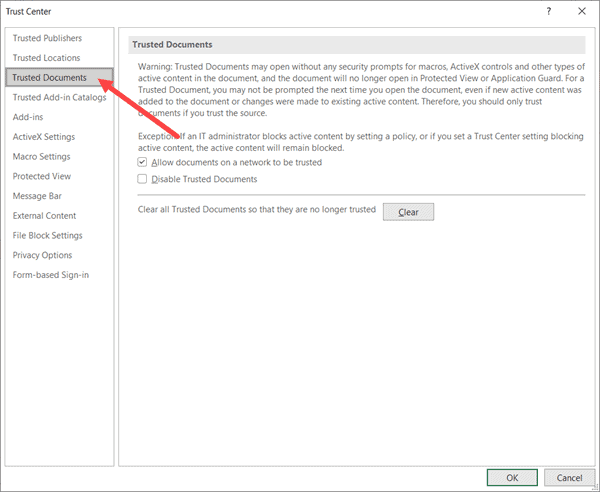The width and height of the screenshot is (600, 492).
Task: Go to the Add-ins section
Action: [28, 117]
